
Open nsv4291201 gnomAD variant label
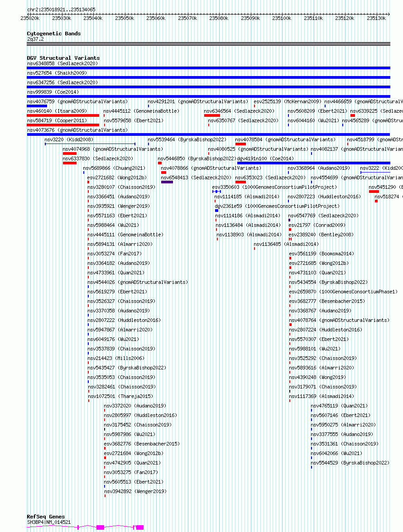coord(198,101)
